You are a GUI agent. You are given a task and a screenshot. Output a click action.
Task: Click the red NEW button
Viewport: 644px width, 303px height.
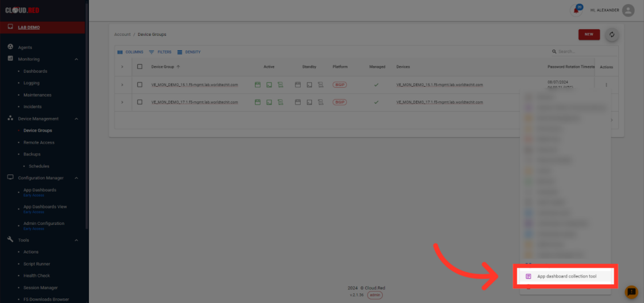(x=589, y=34)
